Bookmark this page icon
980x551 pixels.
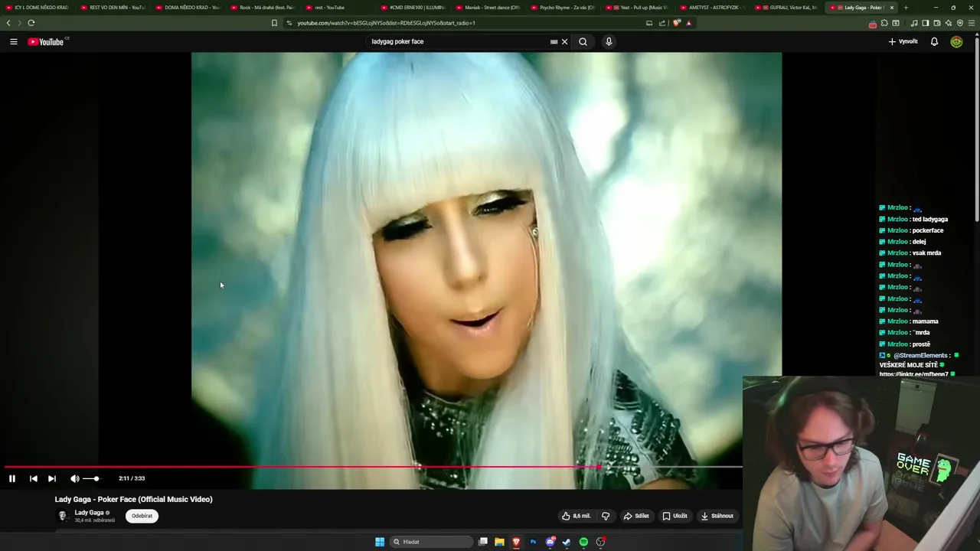[x=274, y=23]
